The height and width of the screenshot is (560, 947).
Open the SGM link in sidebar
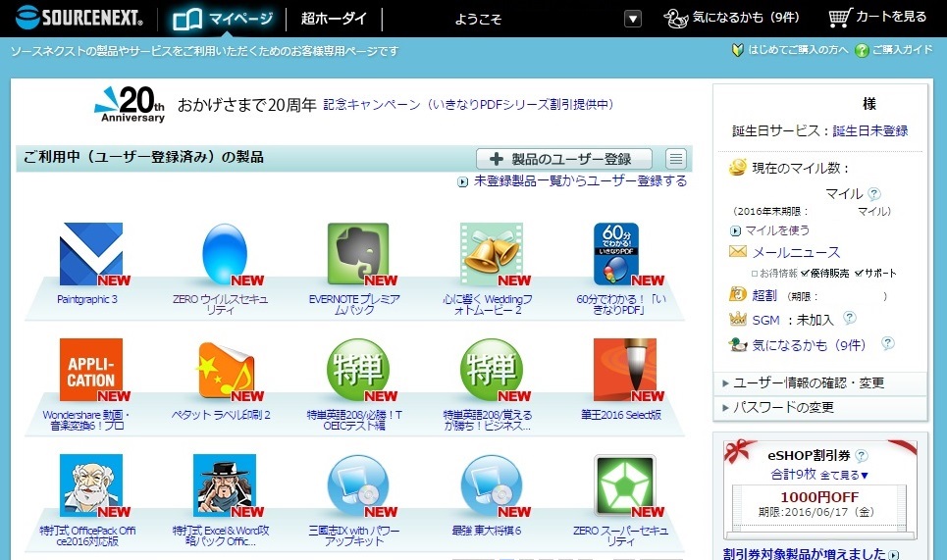[765, 320]
